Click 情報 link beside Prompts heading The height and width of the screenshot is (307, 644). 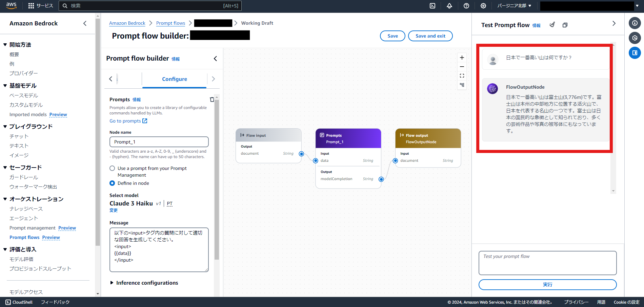tap(137, 100)
